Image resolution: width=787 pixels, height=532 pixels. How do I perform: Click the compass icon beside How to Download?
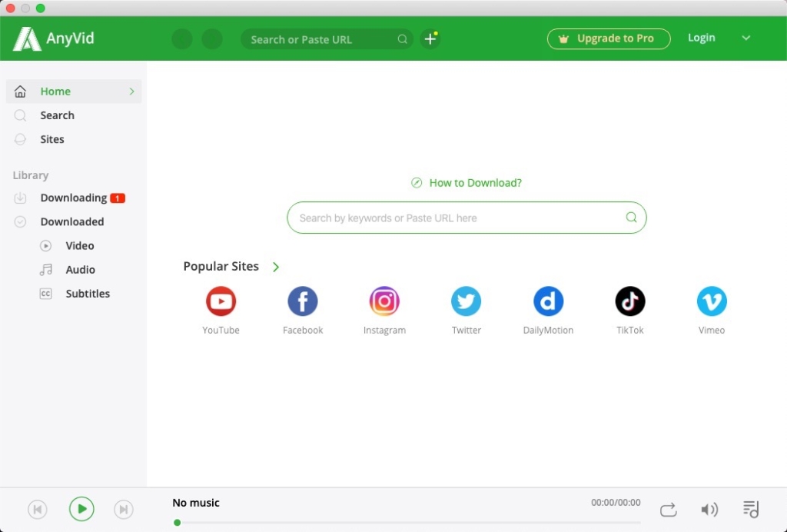point(416,183)
